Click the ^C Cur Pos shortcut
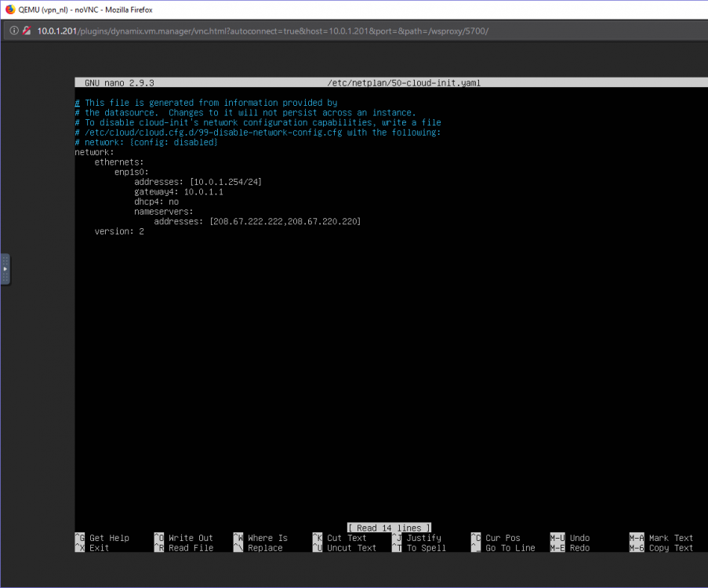708x588 pixels. point(496,538)
